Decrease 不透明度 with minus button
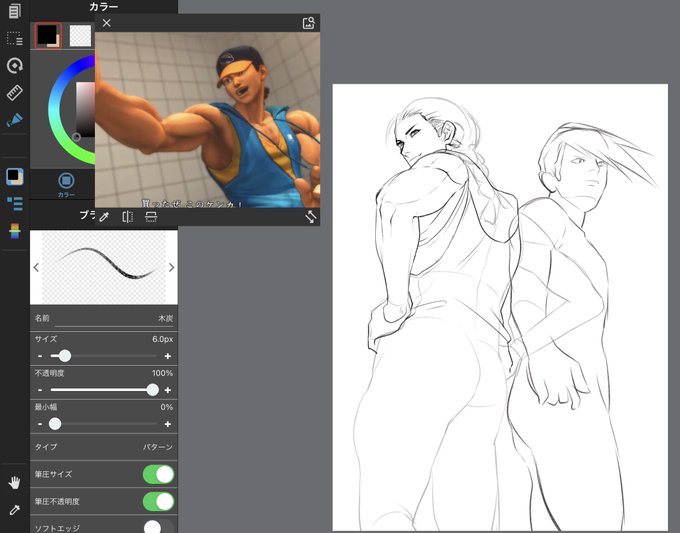Image resolution: width=680 pixels, height=533 pixels. (40, 390)
